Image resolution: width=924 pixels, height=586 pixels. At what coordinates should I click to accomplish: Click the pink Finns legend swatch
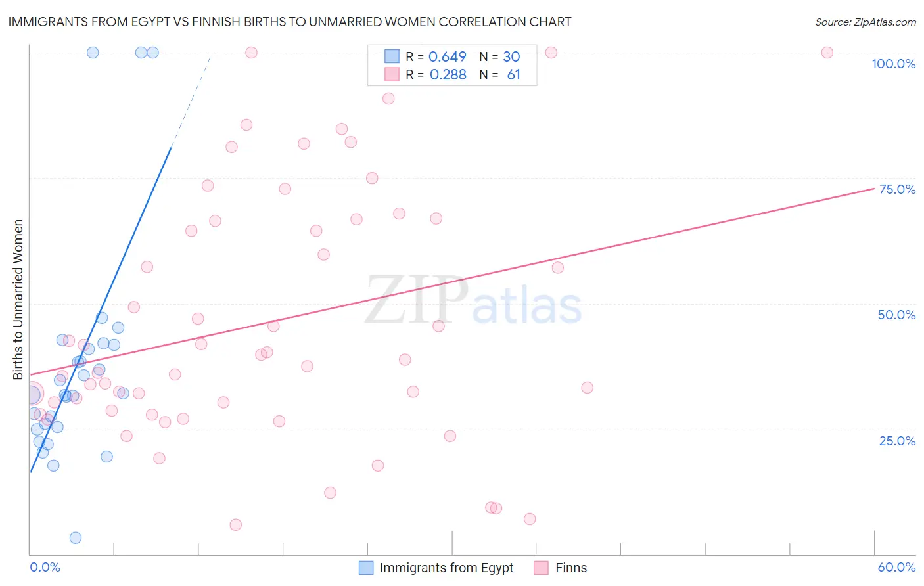pyautogui.click(x=541, y=568)
